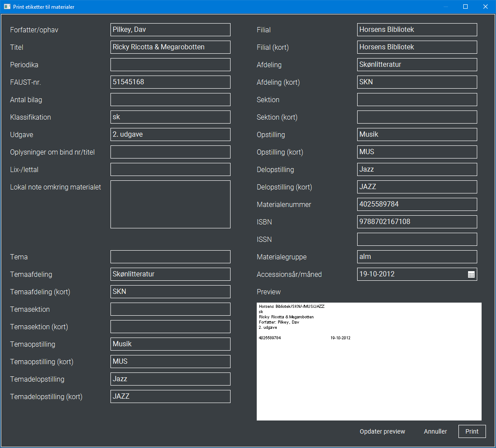Click the Temaopstilling (kort) field containing MUS
This screenshot has height=448, width=496.
[170, 361]
